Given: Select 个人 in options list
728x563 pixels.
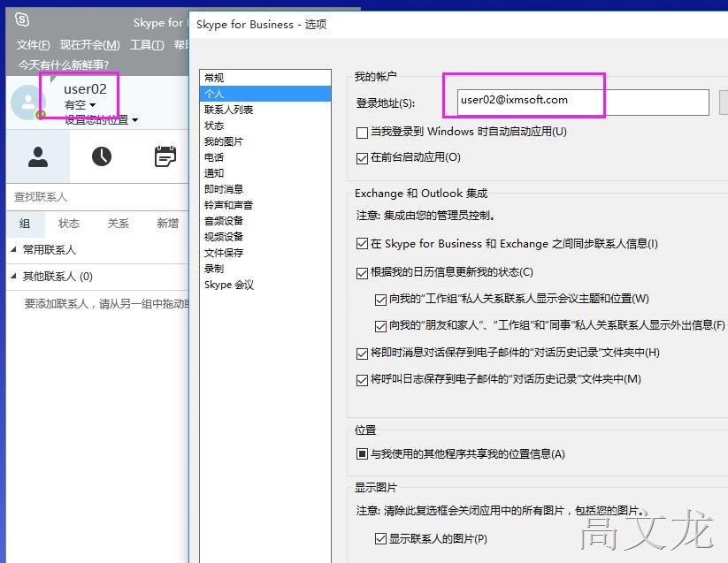Looking at the screenshot, I should pyautogui.click(x=265, y=94).
